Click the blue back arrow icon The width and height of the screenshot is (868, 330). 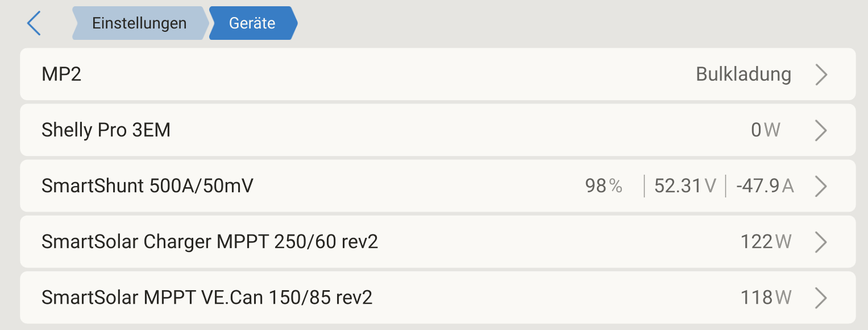click(x=34, y=23)
